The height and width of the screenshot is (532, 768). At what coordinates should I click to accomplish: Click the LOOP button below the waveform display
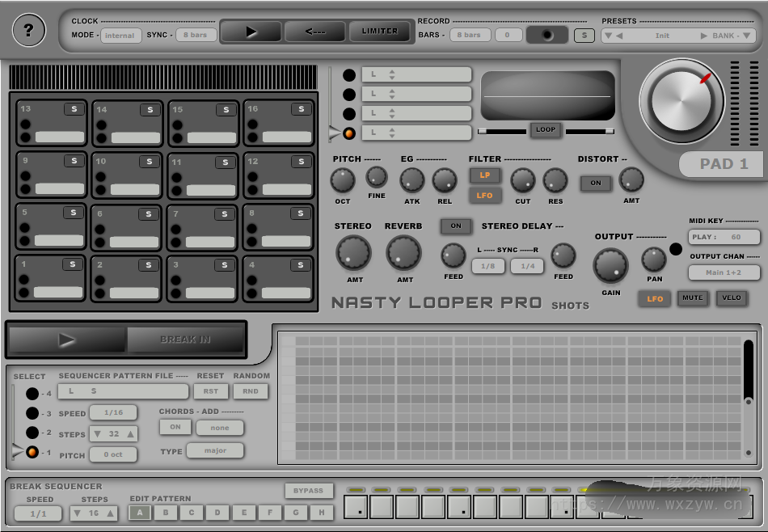click(546, 130)
